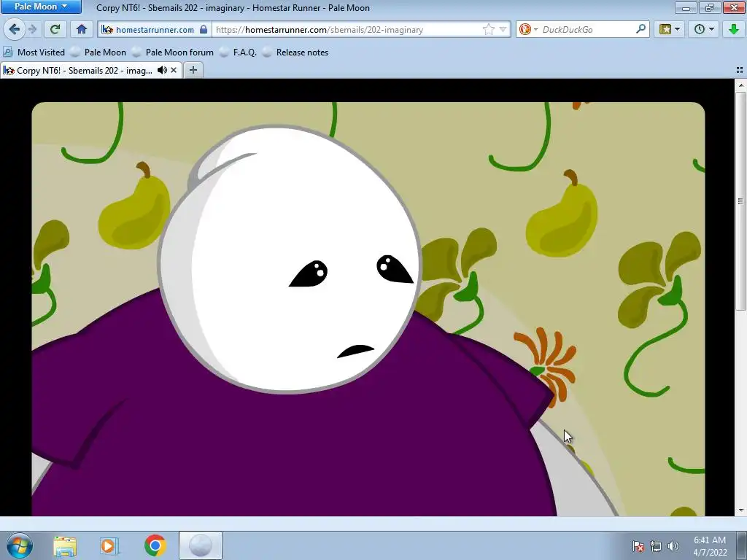Go forward one page
747x560 pixels.
[x=32, y=29]
